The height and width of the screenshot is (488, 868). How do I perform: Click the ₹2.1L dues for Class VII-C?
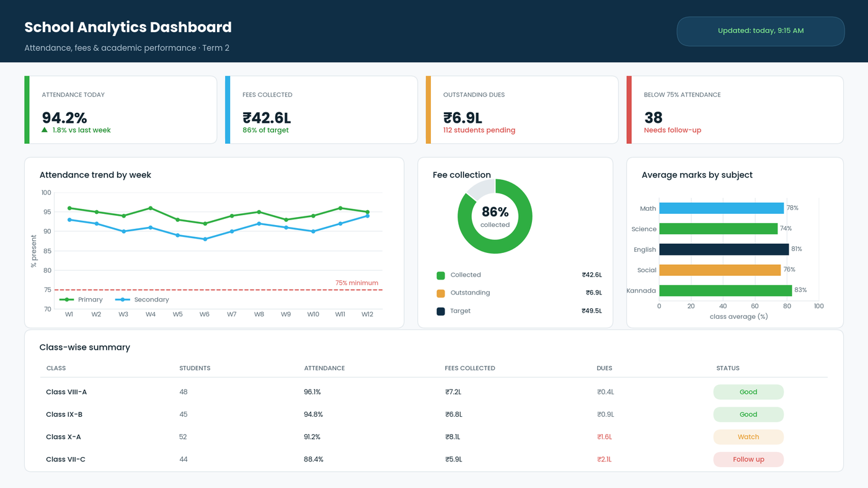click(604, 459)
